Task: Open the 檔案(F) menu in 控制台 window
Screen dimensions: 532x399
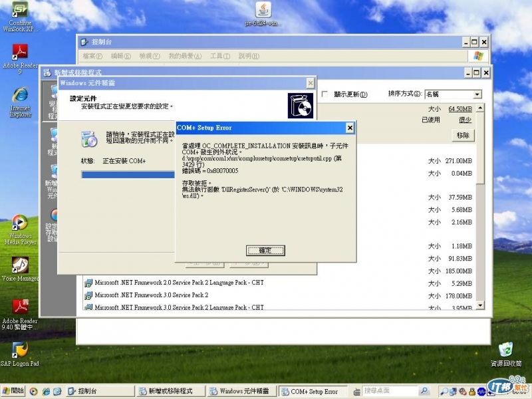Action: 92,56
